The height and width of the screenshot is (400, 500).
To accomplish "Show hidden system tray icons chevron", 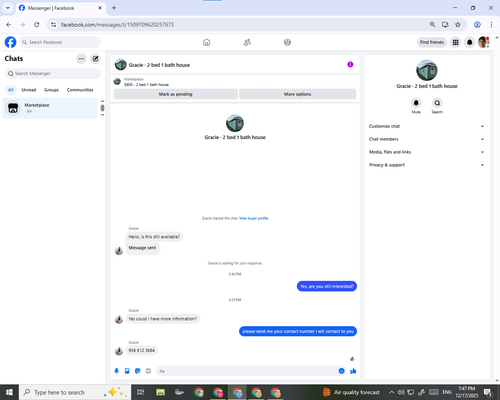I will pyautogui.click(x=392, y=392).
